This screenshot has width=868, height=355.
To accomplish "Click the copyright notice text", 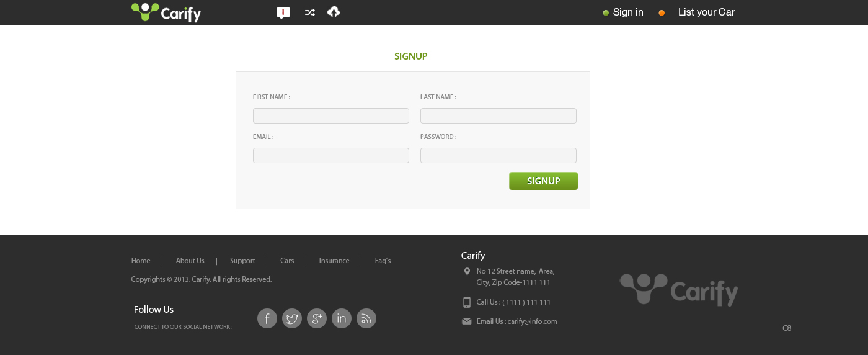I will (x=201, y=280).
